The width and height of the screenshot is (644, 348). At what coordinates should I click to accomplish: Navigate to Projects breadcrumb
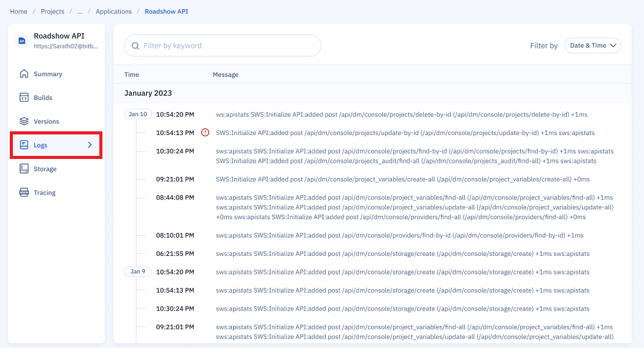tap(52, 12)
